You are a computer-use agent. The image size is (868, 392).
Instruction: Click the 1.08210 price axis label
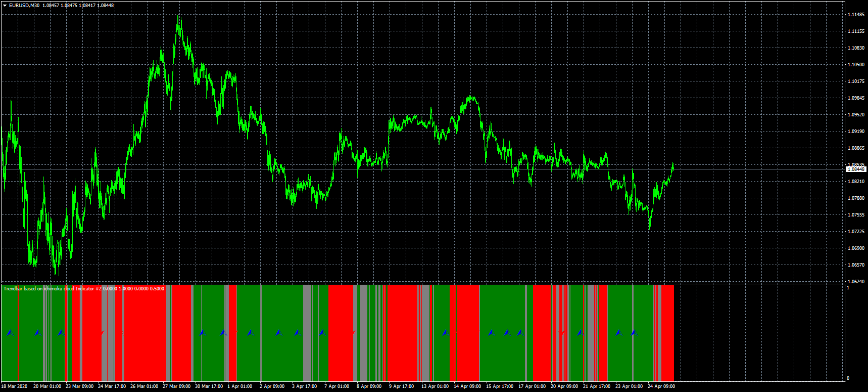pos(856,182)
